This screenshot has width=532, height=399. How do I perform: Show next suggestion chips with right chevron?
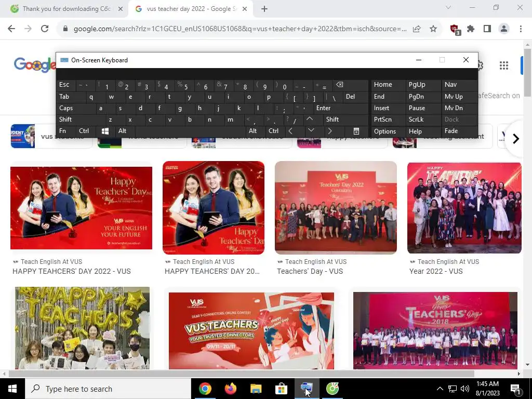[x=516, y=138]
